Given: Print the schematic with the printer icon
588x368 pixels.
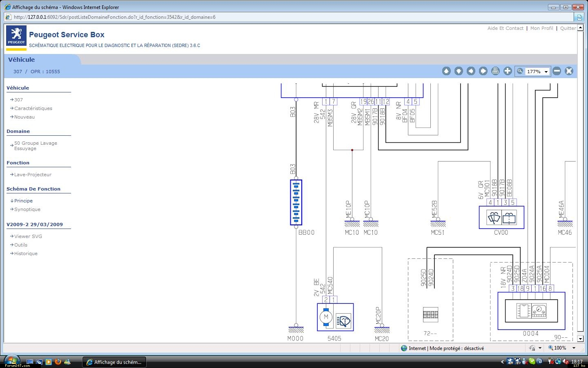Looking at the screenshot, I should click(x=495, y=71).
